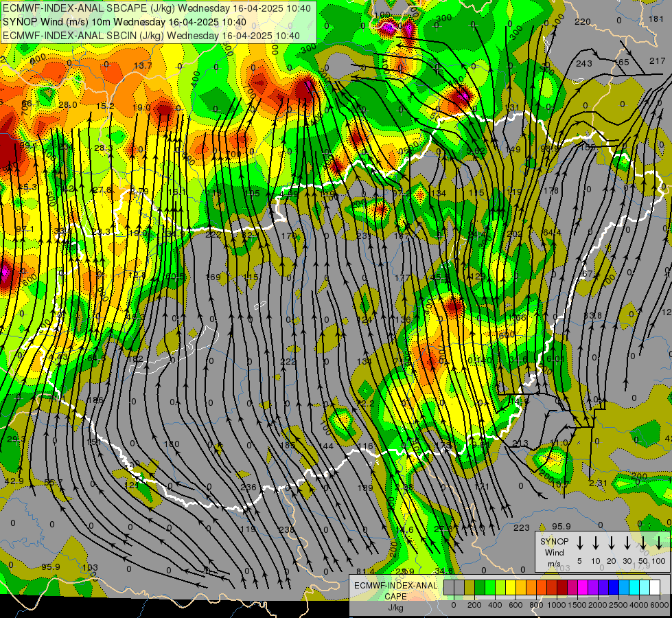Click the 64.4 value on the map

[552, 233]
